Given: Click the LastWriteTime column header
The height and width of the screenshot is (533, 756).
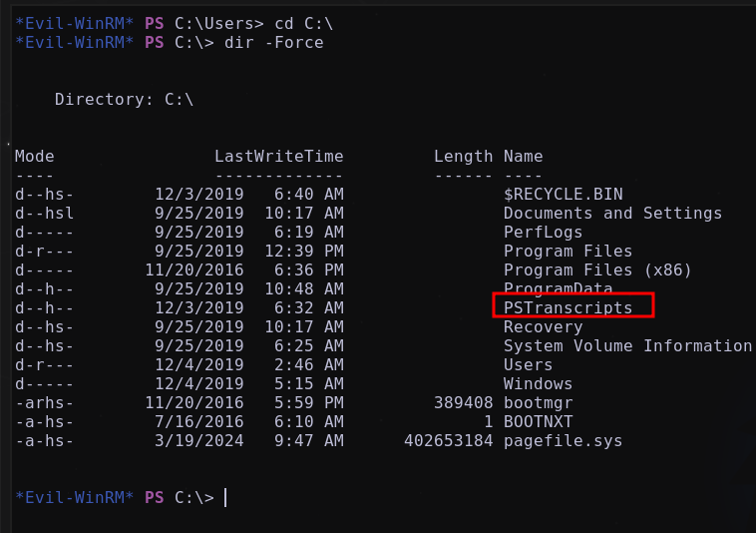Looking at the screenshot, I should (x=278, y=157).
